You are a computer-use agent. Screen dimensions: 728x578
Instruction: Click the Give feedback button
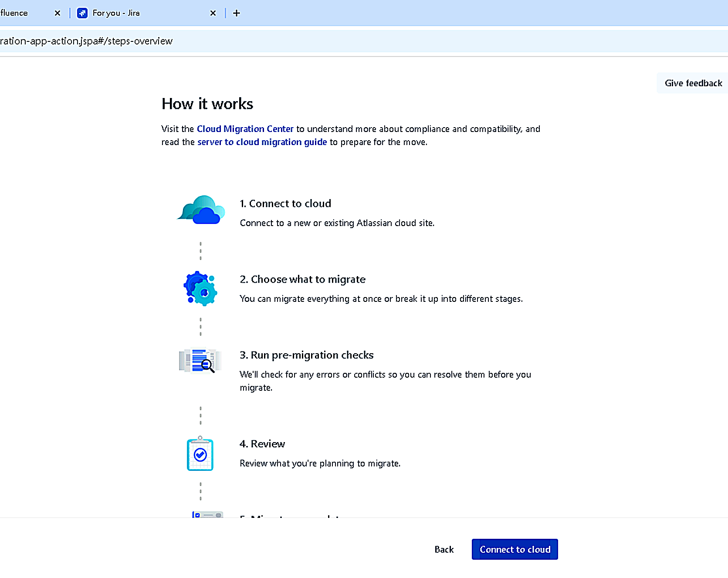[693, 83]
